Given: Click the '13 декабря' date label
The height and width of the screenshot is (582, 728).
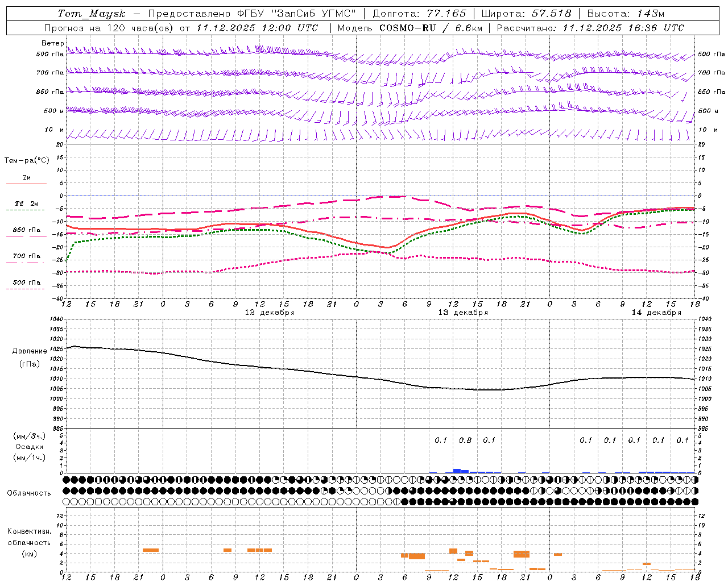Looking at the screenshot, I should tap(463, 313).
